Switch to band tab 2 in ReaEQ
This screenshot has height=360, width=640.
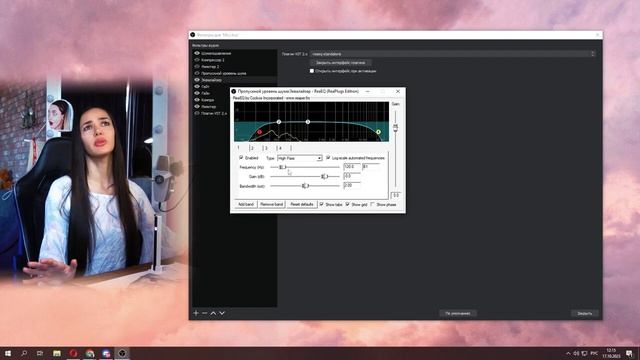255,148
